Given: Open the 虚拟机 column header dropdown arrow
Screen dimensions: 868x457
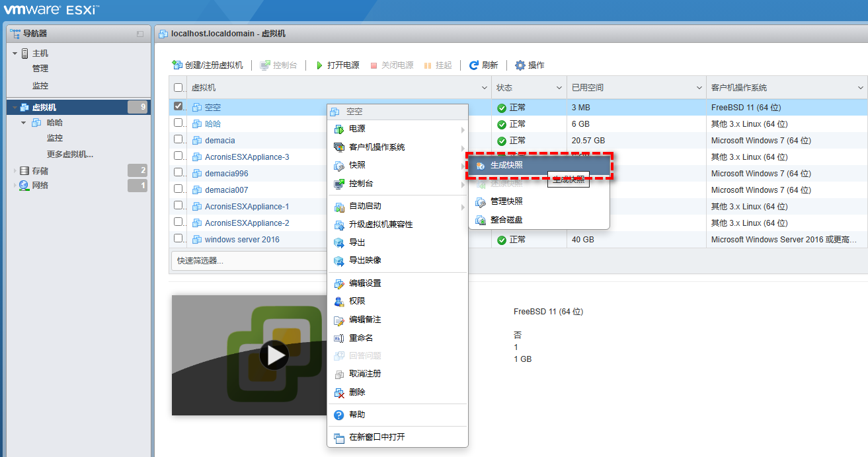Looking at the screenshot, I should [485, 88].
